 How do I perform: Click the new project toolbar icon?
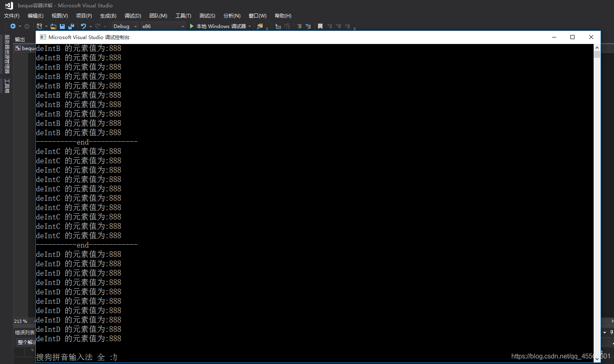coord(39,26)
